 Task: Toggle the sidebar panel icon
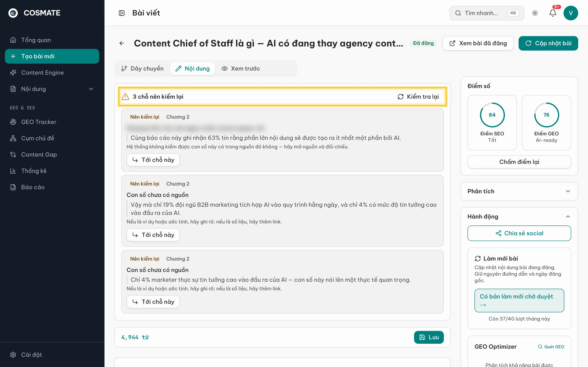coord(121,13)
